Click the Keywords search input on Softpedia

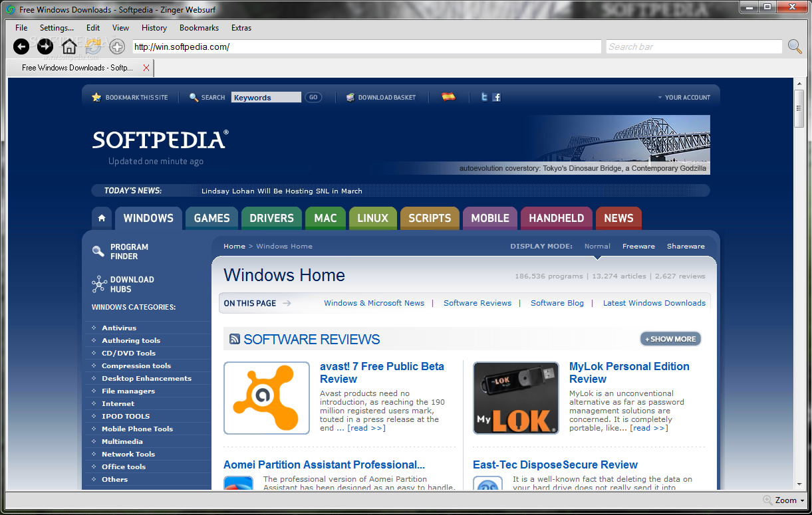pyautogui.click(x=266, y=97)
